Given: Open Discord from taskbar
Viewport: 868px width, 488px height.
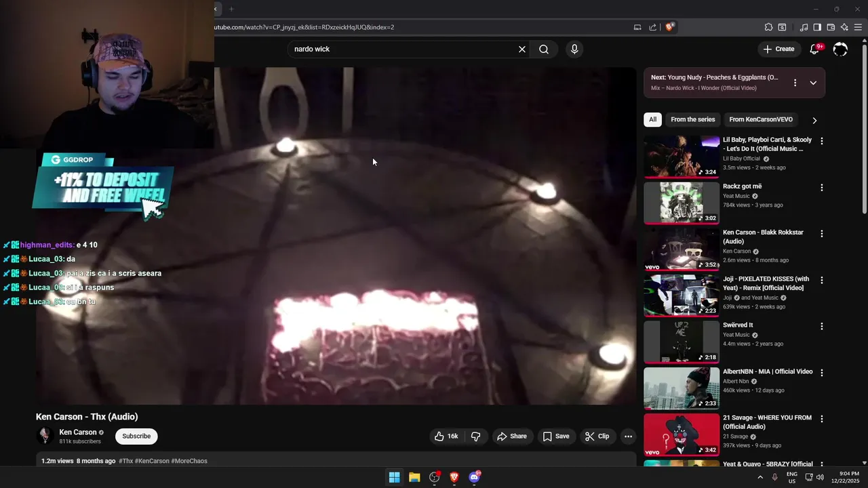Looking at the screenshot, I should [x=475, y=477].
